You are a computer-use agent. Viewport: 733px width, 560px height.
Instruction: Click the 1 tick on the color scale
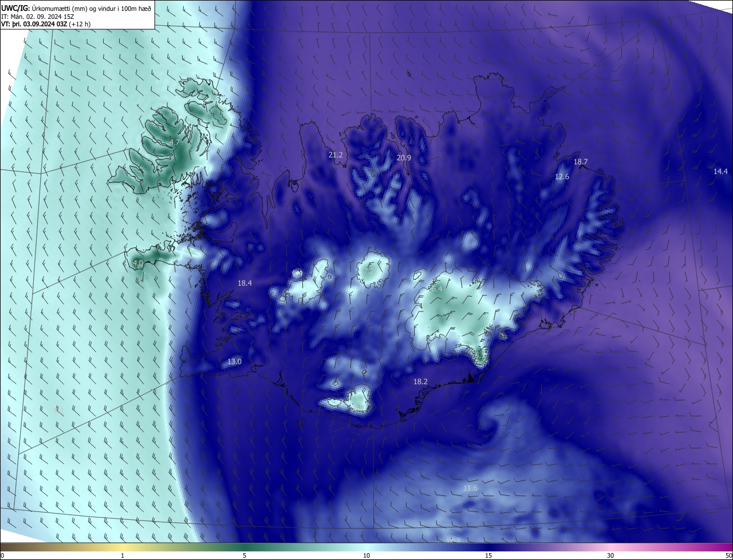coord(123,556)
